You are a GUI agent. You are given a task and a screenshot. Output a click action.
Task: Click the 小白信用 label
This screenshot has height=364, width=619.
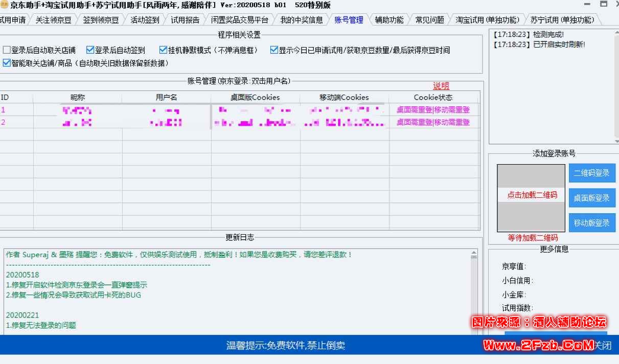[x=517, y=281]
